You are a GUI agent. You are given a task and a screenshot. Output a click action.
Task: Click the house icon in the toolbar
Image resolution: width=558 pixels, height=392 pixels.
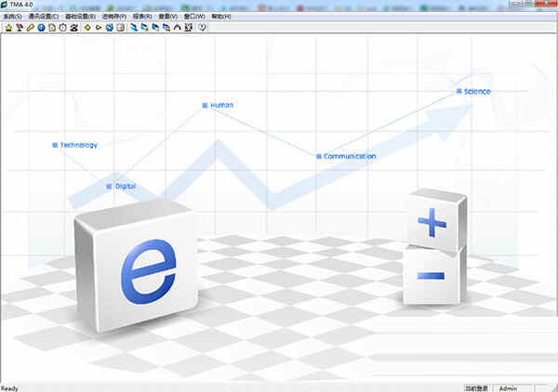[x=8, y=28]
